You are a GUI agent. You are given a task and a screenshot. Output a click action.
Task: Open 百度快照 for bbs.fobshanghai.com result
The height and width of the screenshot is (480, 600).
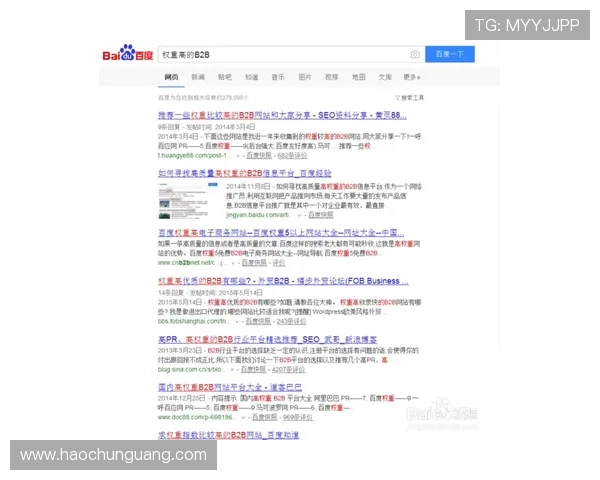tap(258, 321)
